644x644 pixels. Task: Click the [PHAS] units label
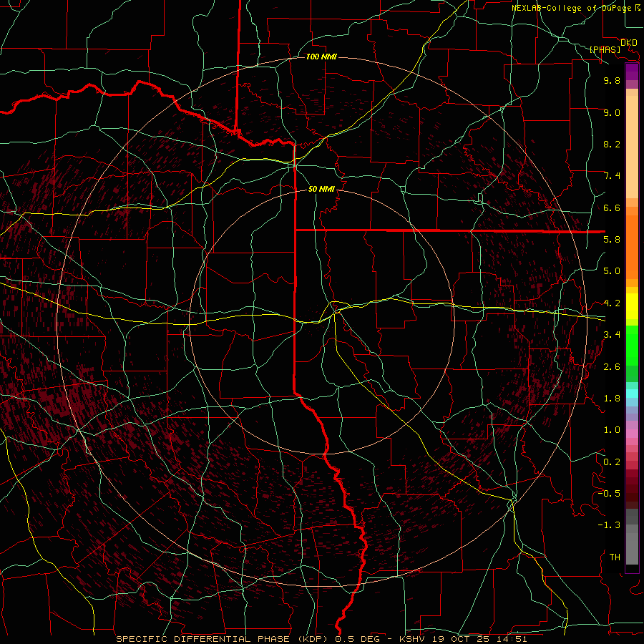click(605, 49)
